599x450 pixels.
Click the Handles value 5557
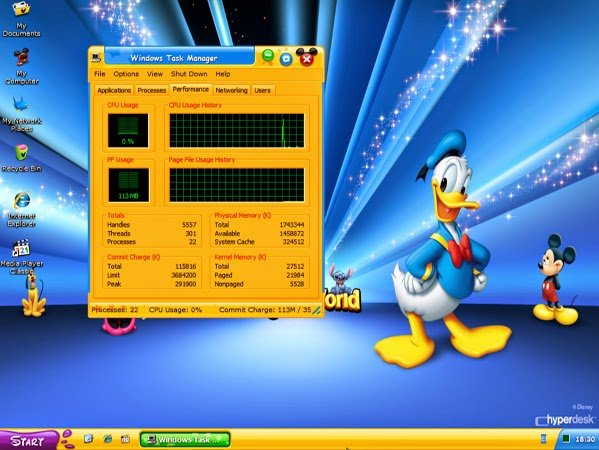(x=189, y=225)
